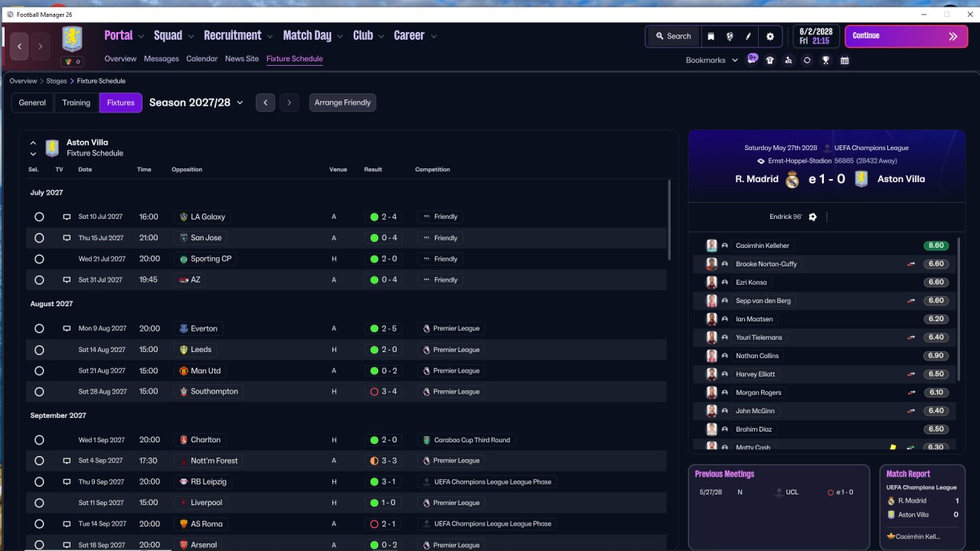The image size is (980, 551).
Task: Open the calendar shortcut icon
Action: [x=844, y=60]
